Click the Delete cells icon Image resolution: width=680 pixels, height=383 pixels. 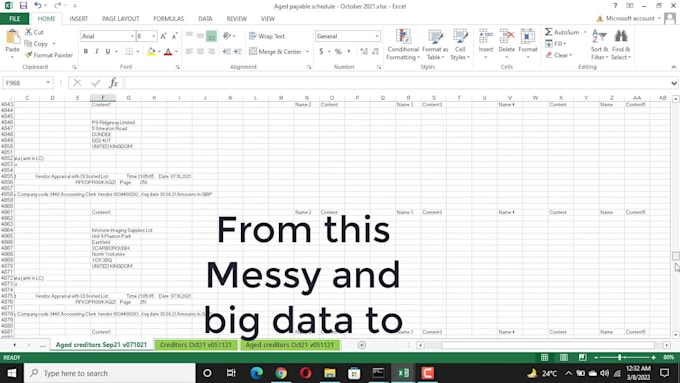(507, 36)
